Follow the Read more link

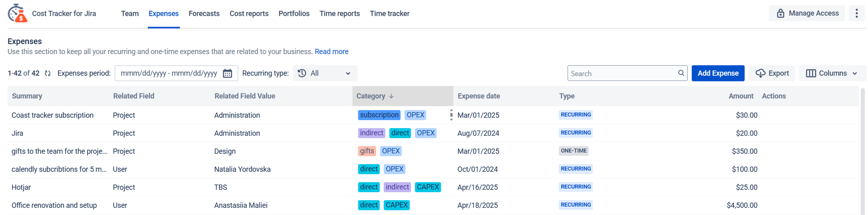click(x=331, y=52)
